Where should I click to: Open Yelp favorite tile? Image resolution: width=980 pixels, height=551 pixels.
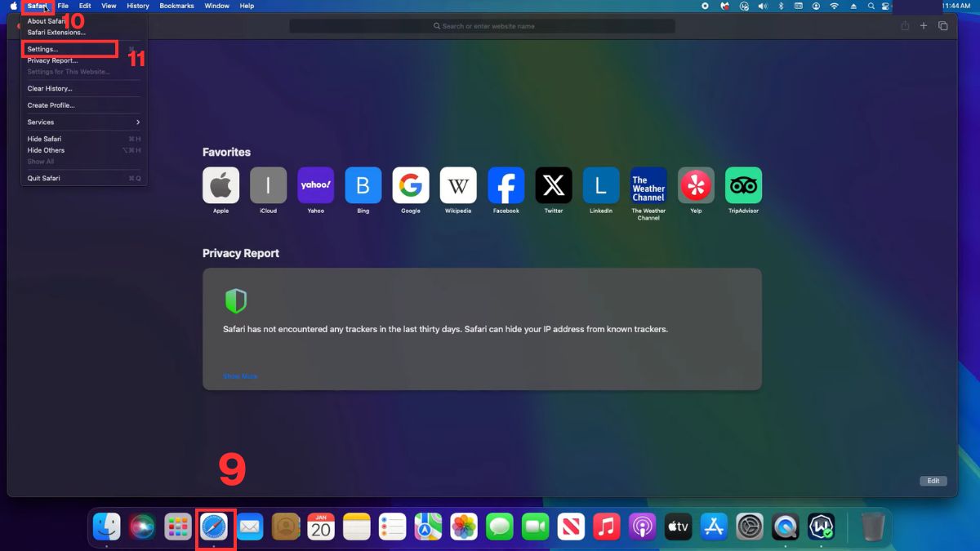[x=696, y=185]
